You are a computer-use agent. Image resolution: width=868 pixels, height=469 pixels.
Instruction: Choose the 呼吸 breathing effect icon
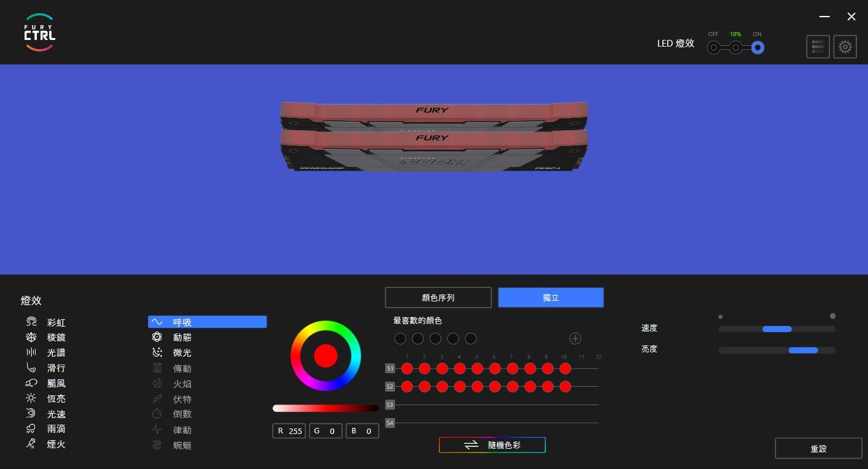coord(157,322)
